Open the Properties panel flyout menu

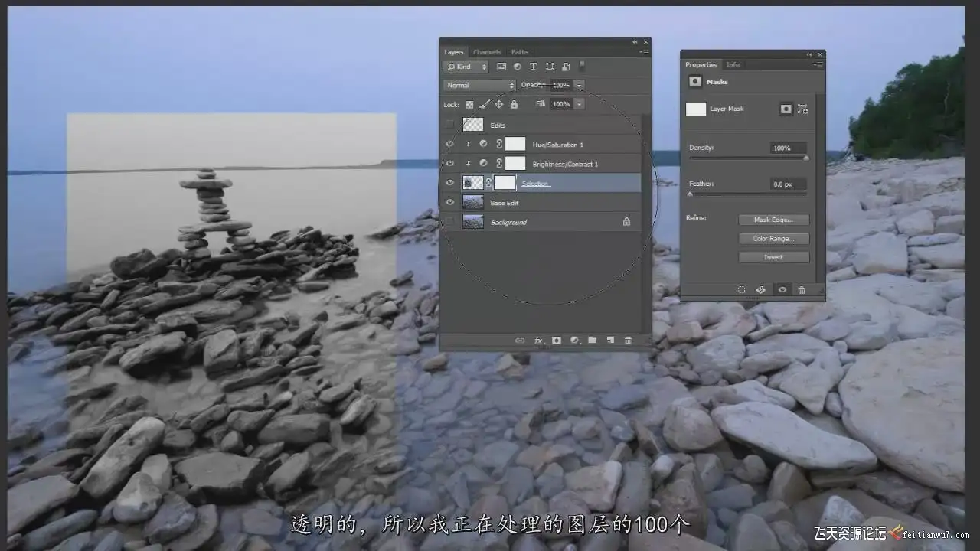tap(819, 65)
